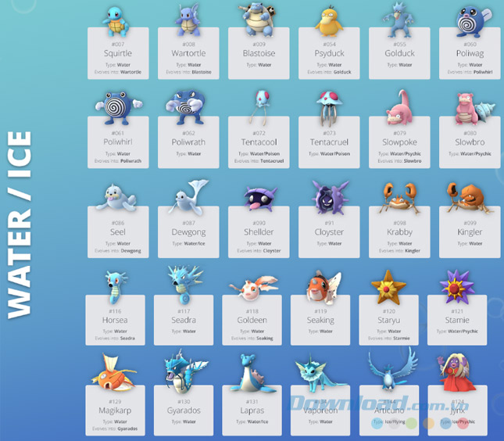Click the Horsea sprite

click(115, 287)
